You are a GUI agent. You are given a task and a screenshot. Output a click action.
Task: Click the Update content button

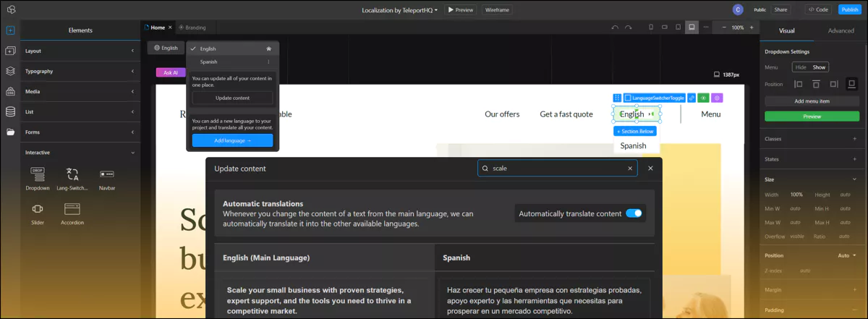pyautogui.click(x=232, y=98)
